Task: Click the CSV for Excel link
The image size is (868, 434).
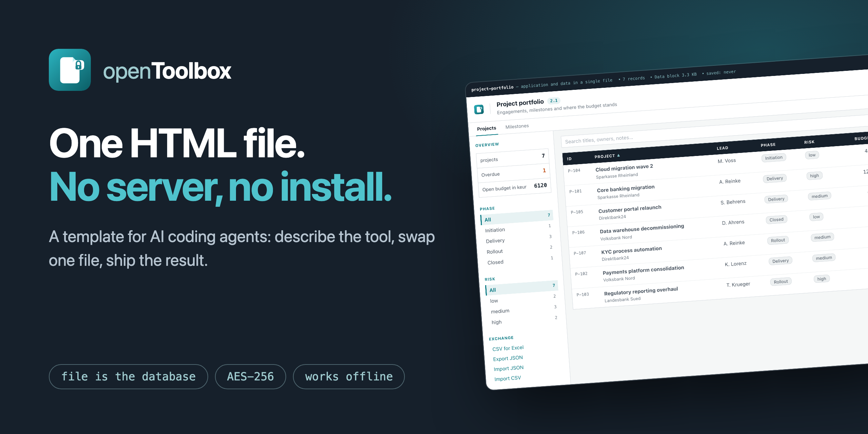Action: (508, 348)
